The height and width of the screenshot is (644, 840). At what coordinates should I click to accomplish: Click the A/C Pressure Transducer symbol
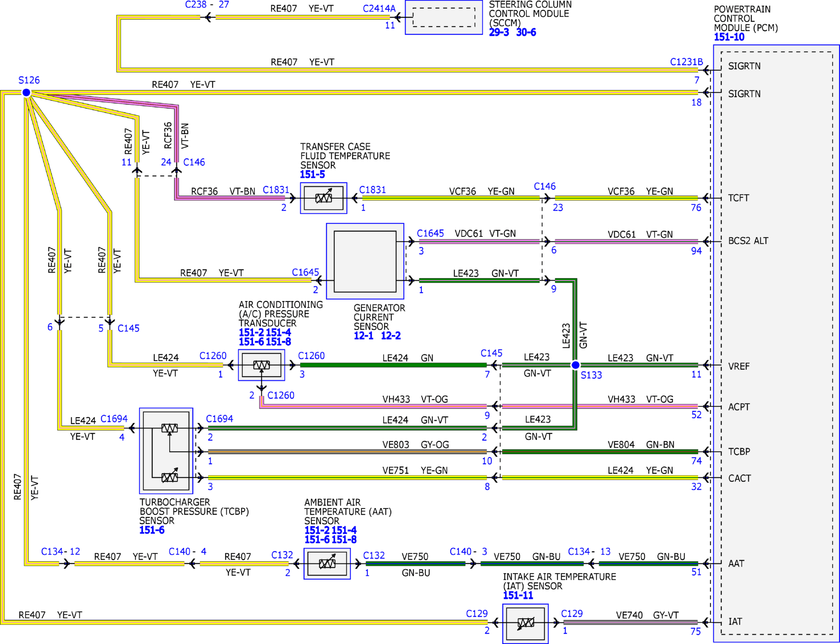tap(261, 365)
